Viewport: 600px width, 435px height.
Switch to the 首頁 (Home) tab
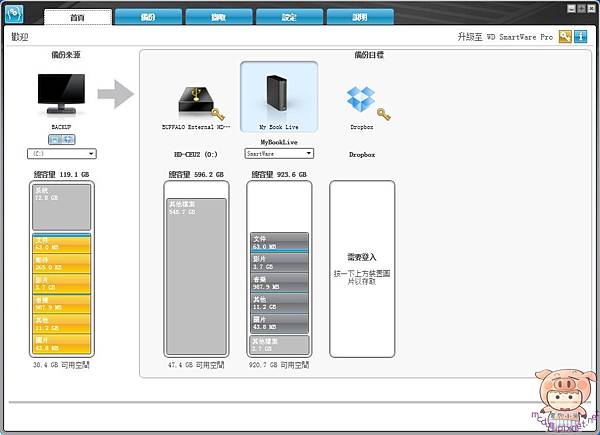pos(78,17)
